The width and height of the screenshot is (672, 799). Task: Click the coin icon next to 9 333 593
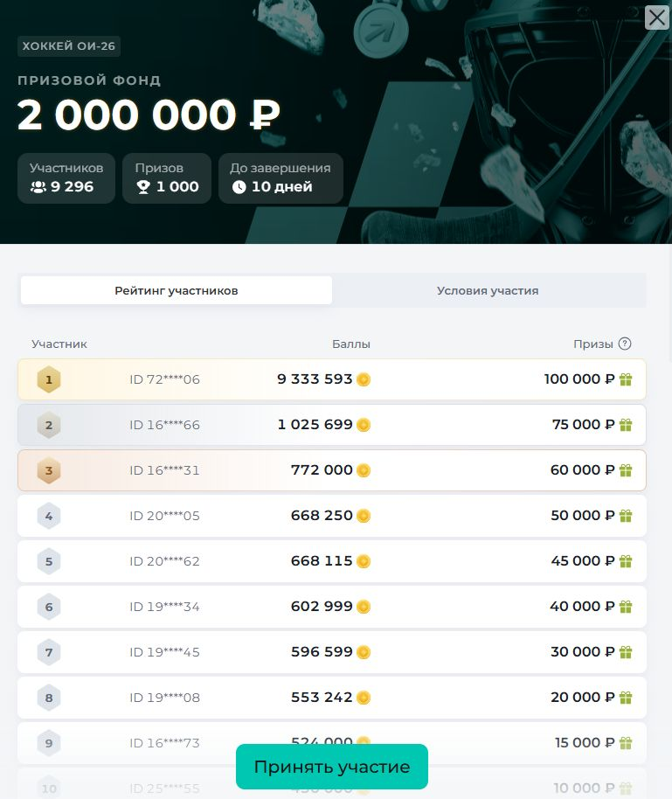click(x=364, y=379)
